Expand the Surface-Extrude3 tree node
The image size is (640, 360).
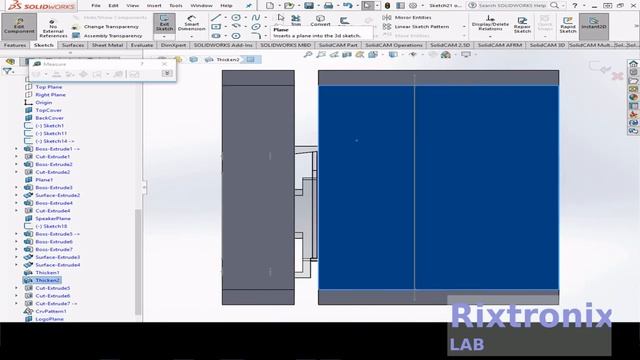[17, 258]
